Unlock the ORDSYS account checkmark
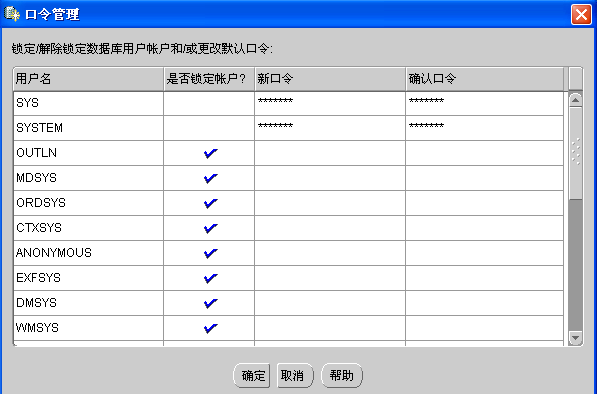This screenshot has height=394, width=597. tap(210, 203)
